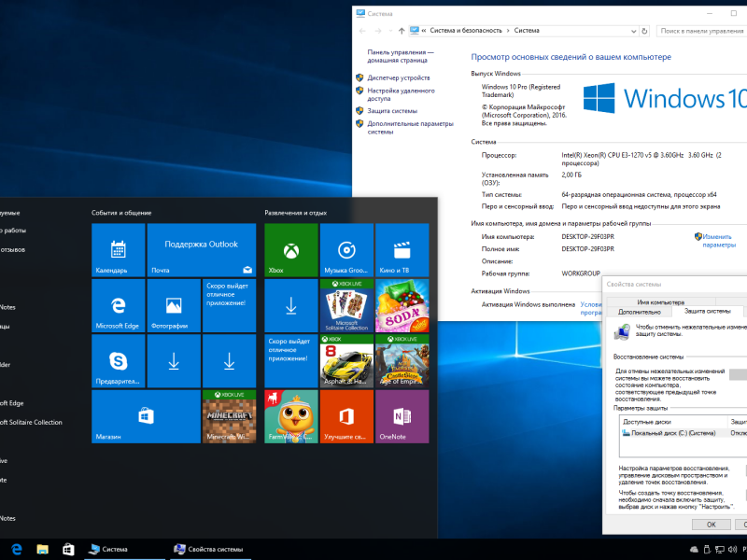Click OK in Свойства системы dialog

(x=712, y=525)
